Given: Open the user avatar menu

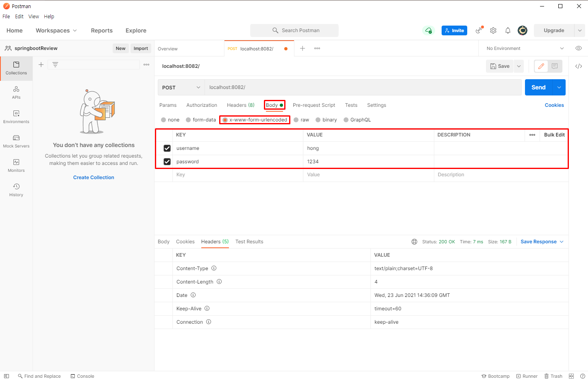Looking at the screenshot, I should click(x=523, y=30).
